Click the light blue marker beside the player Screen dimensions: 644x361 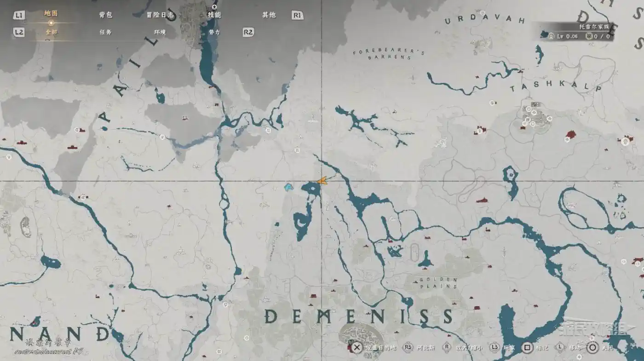(288, 187)
